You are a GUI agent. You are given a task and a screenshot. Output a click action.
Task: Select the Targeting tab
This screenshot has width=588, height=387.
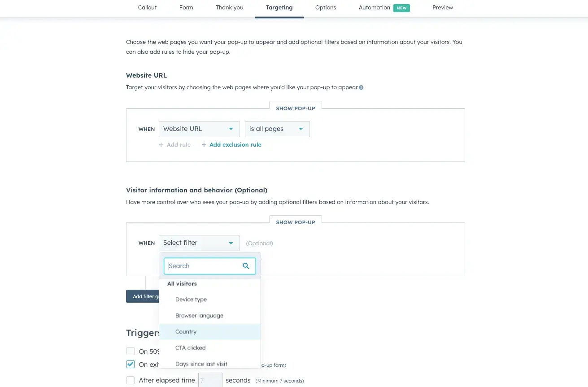point(279,8)
